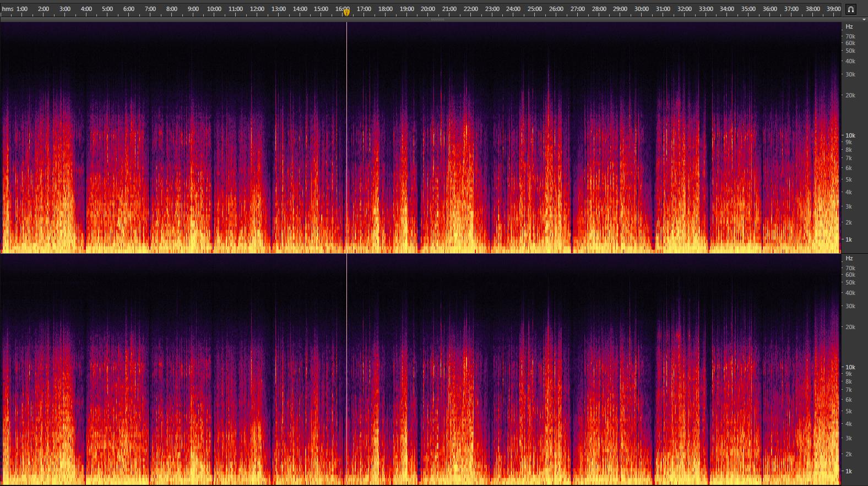Click the hms time format label
868x486 pixels.
[x=8, y=9]
